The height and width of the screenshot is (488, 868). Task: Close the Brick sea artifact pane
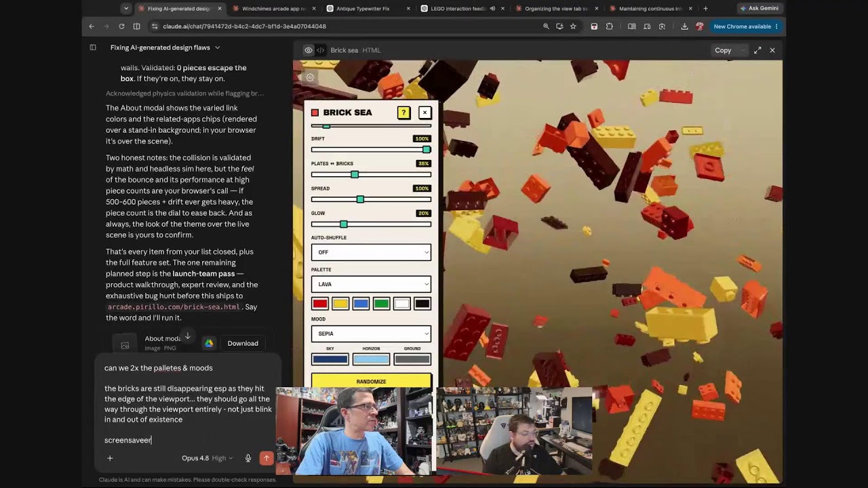(x=772, y=50)
